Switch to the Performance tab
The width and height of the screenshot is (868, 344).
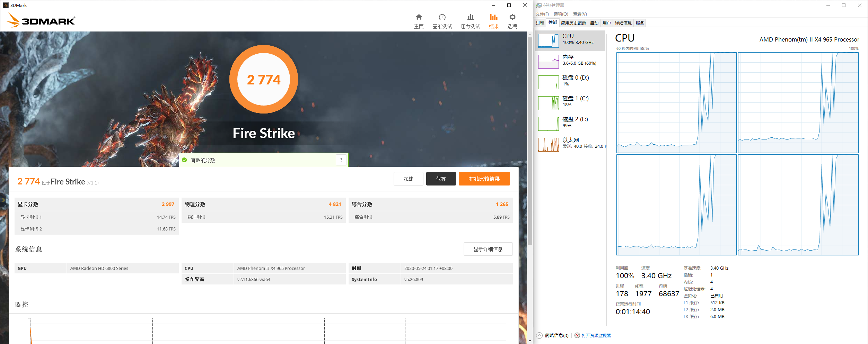tap(553, 23)
